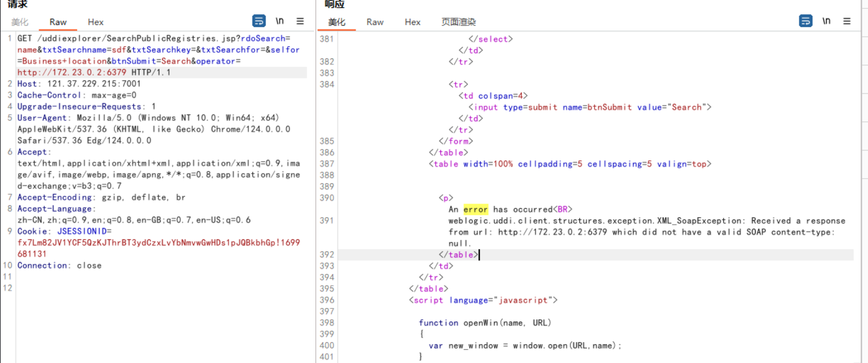The height and width of the screenshot is (363, 868).
Task: Click the Connection: close header
Action: click(60, 265)
